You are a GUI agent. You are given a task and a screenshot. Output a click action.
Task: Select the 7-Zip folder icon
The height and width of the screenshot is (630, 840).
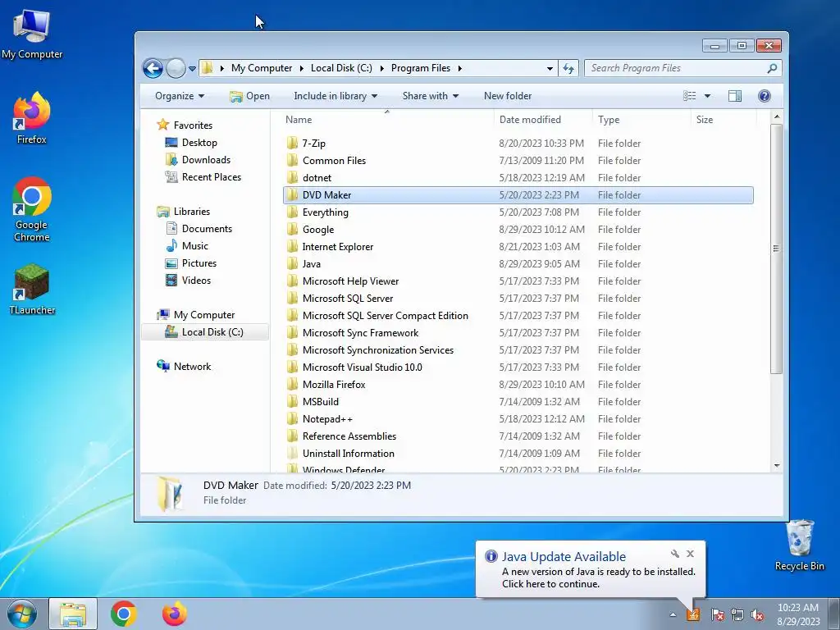pyautogui.click(x=292, y=143)
